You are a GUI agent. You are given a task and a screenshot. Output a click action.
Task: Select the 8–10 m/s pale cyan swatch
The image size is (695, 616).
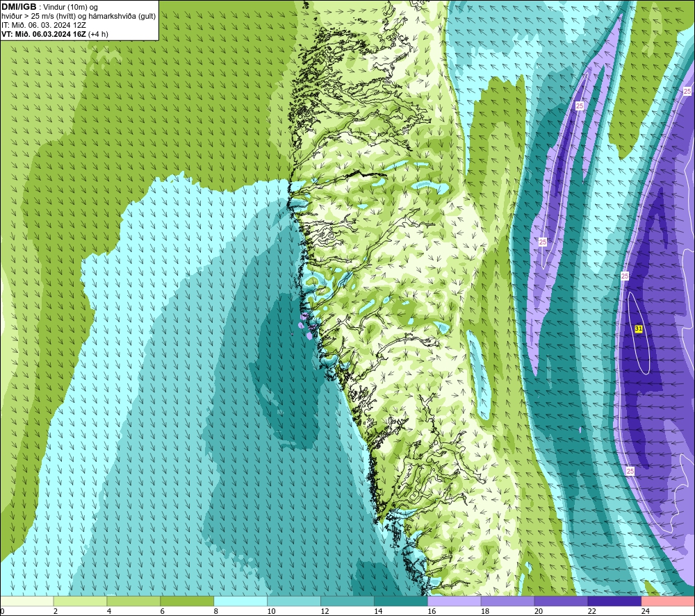[x=240, y=601]
